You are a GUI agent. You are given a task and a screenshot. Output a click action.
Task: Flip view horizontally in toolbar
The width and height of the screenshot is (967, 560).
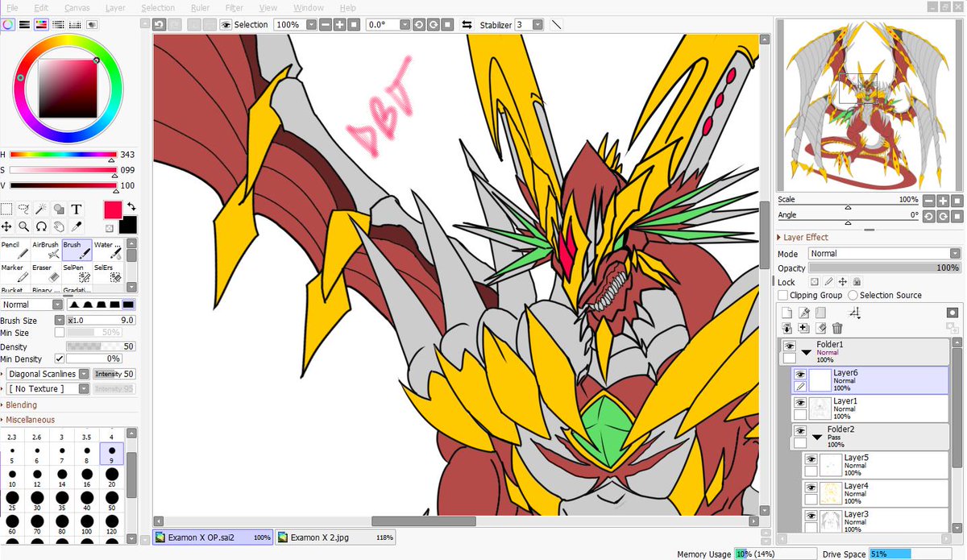click(466, 25)
